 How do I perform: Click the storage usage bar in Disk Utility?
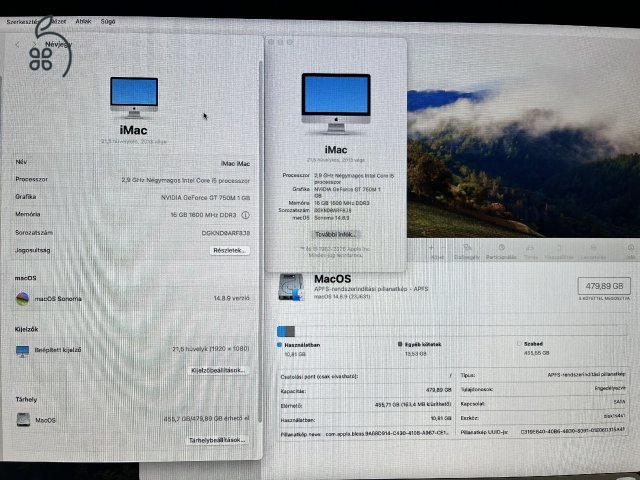[x=451, y=331]
